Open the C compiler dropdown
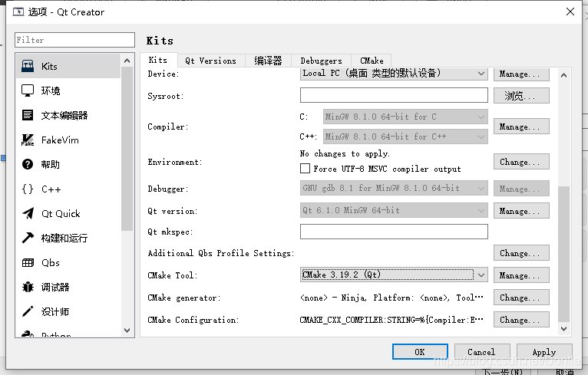588x375 pixels. [x=405, y=117]
